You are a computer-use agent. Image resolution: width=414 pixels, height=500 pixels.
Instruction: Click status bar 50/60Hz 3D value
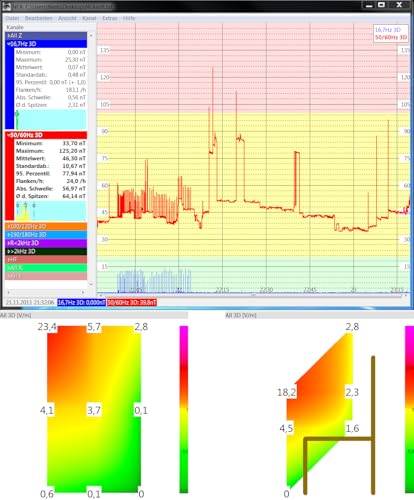[x=132, y=302]
